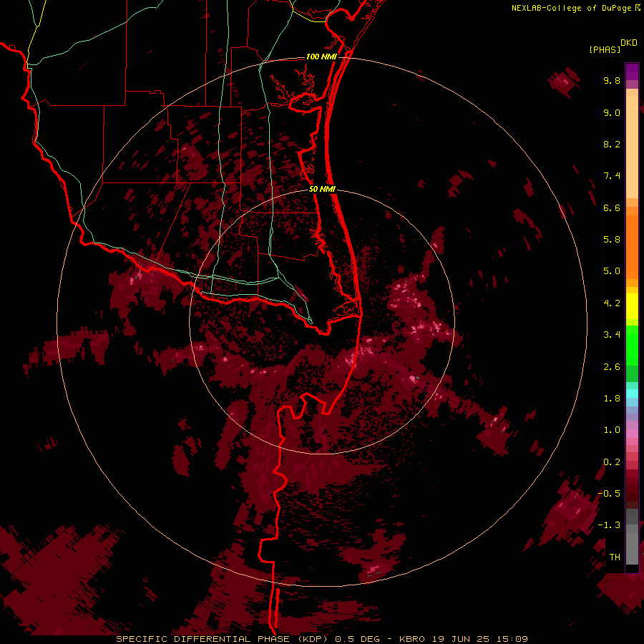Click the KBRO 19 JUN 25 15:09 timestamp
This screenshot has height=644, width=644.
pos(463,639)
